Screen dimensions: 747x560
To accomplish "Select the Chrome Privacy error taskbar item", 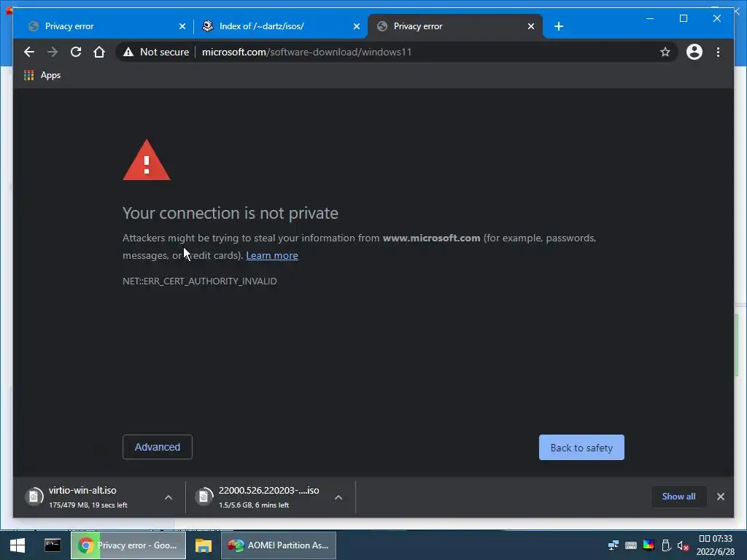I will click(128, 545).
